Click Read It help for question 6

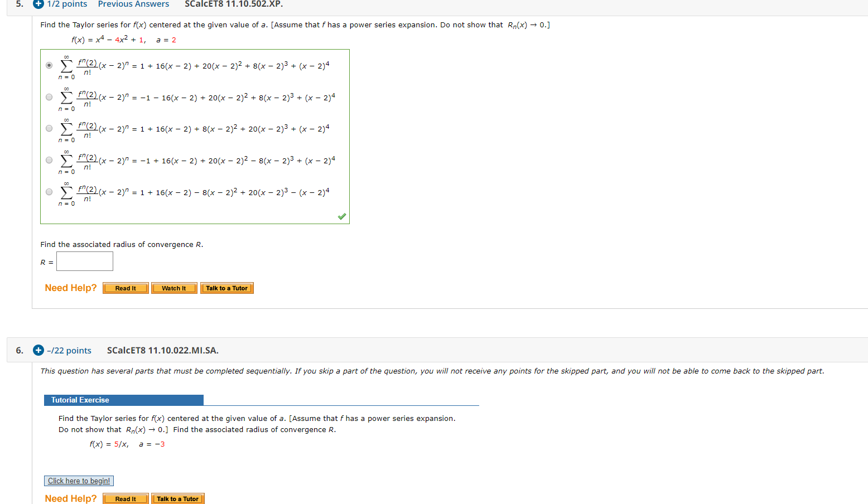[x=125, y=498]
